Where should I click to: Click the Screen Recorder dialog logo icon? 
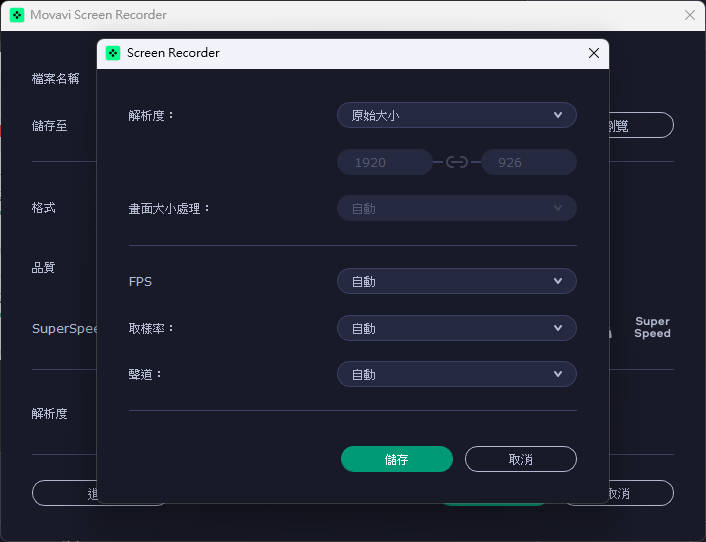coord(113,53)
